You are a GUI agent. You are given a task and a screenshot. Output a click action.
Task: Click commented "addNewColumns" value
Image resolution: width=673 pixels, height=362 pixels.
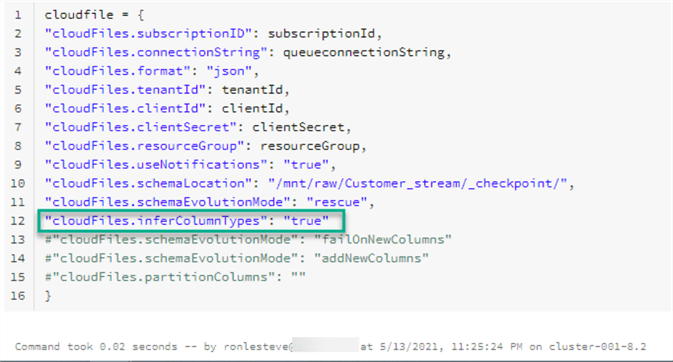pyautogui.click(x=371, y=259)
